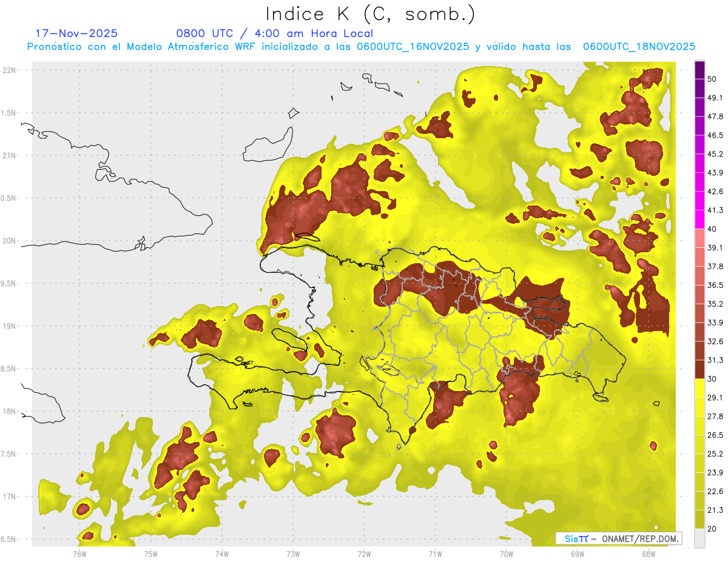The width and height of the screenshot is (728, 562).
Task: Click the legend value "45.2"
Action: 715,154
